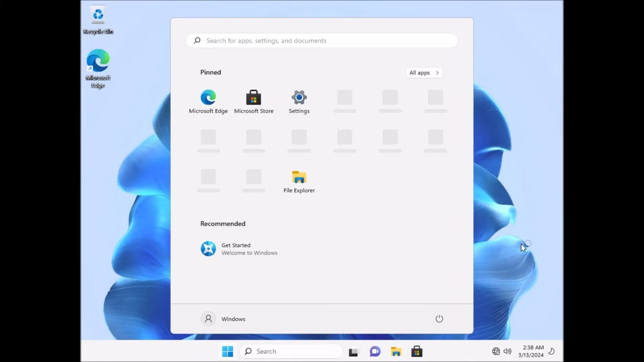The image size is (644, 362).
Task: Select the Microsoft Edge desktop shortcut
Action: [x=98, y=68]
